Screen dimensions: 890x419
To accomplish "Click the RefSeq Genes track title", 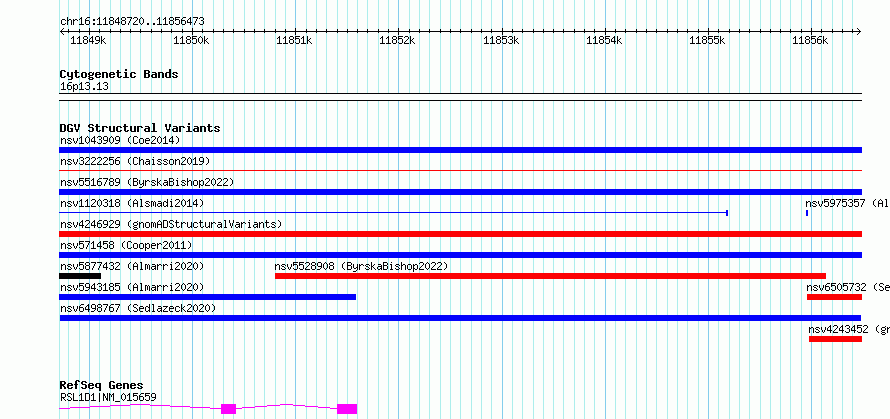I will [102, 385].
